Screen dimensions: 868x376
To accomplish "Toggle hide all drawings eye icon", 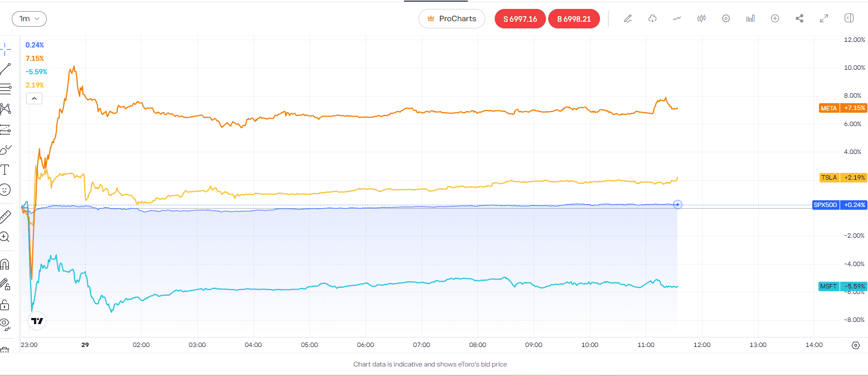I will (x=4, y=323).
